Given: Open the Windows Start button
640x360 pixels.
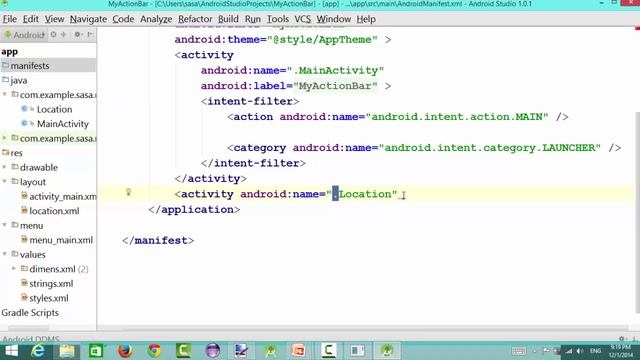Looking at the screenshot, I should click(11, 351).
